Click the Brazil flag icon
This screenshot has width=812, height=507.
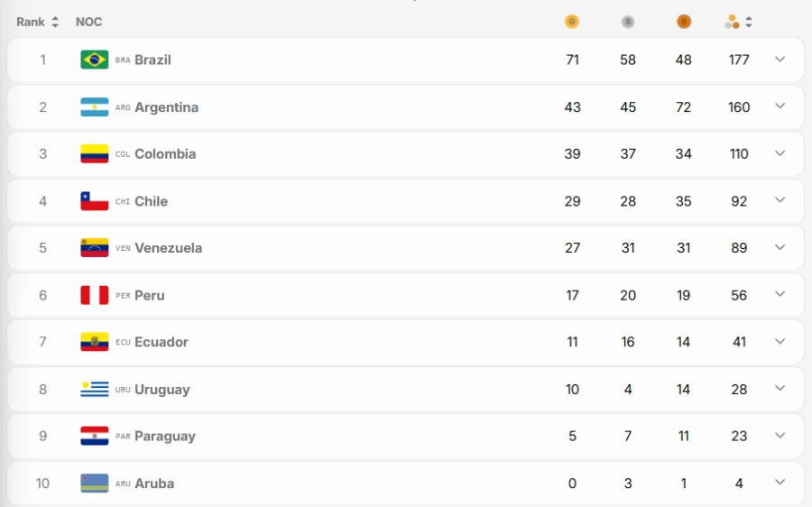coord(94,60)
